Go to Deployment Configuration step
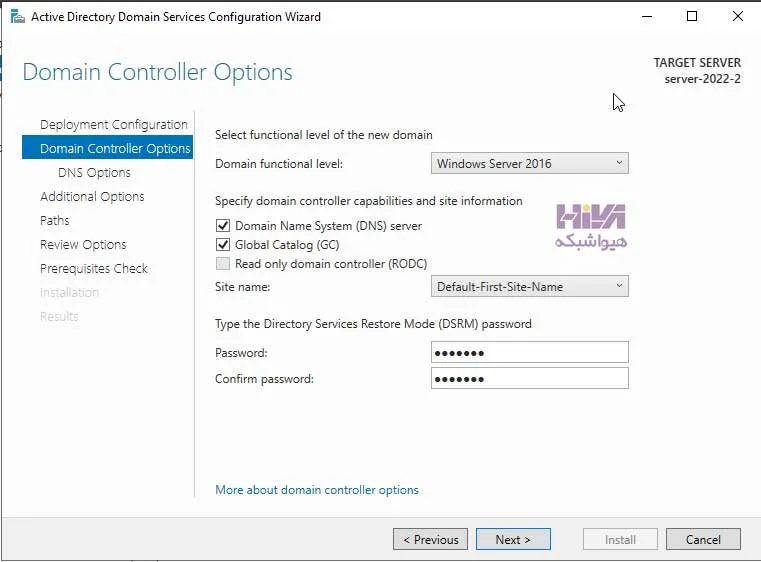 click(114, 125)
